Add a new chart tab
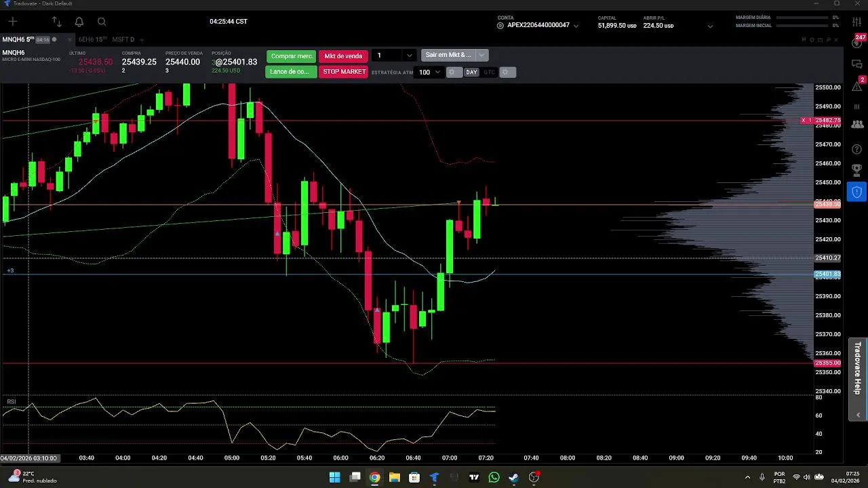Image resolution: width=868 pixels, height=488 pixels. [142, 39]
